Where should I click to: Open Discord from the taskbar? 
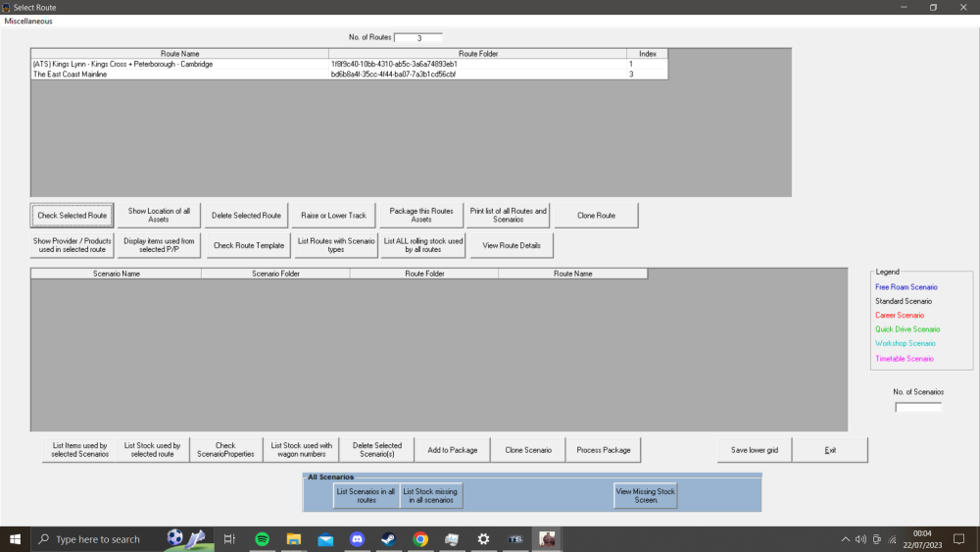click(357, 539)
